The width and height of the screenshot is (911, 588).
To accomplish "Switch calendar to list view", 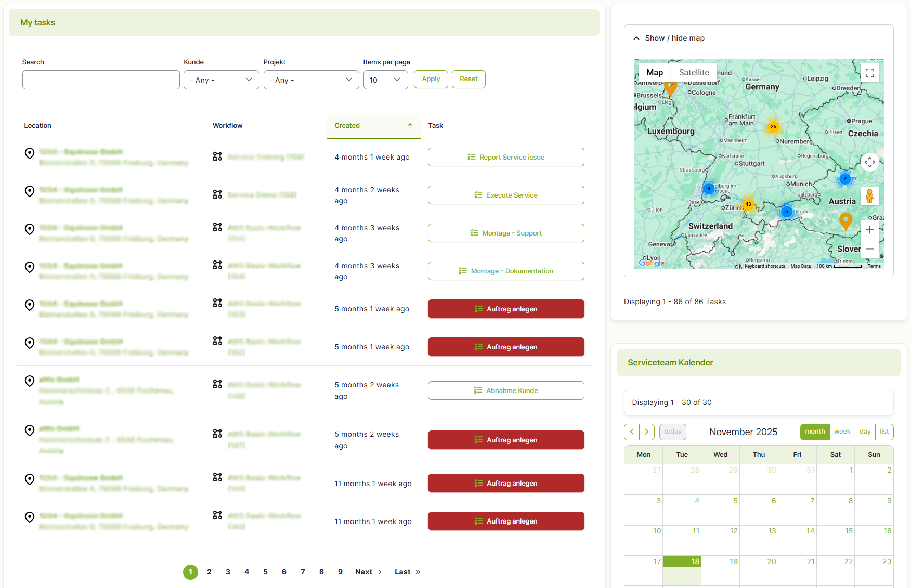I will click(884, 432).
